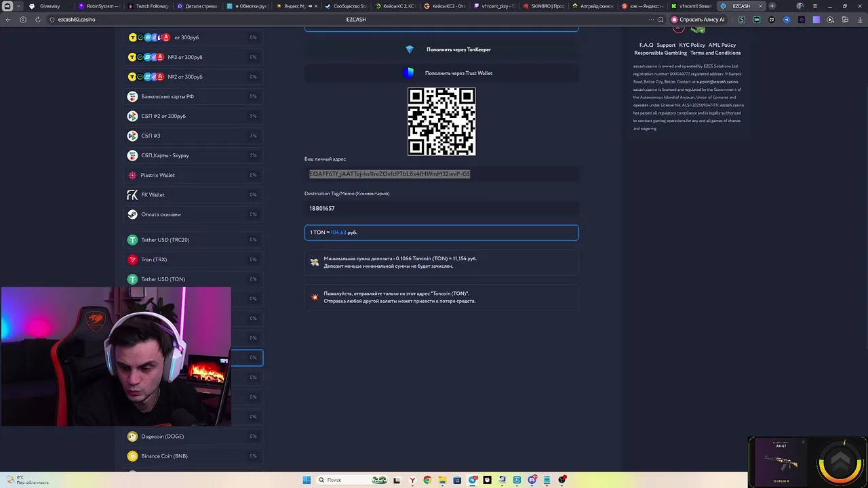The image size is (868, 488).
Task: Select the Банковские карты РФ payment method
Action: click(193, 96)
